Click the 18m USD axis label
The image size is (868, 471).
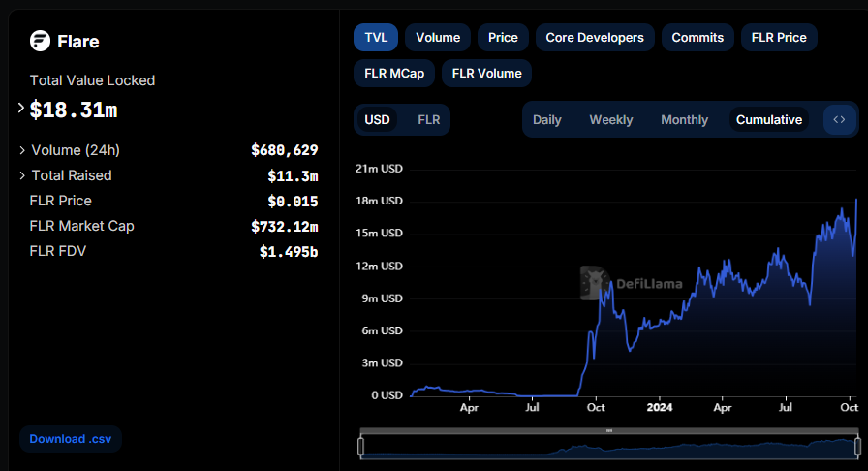click(x=379, y=201)
